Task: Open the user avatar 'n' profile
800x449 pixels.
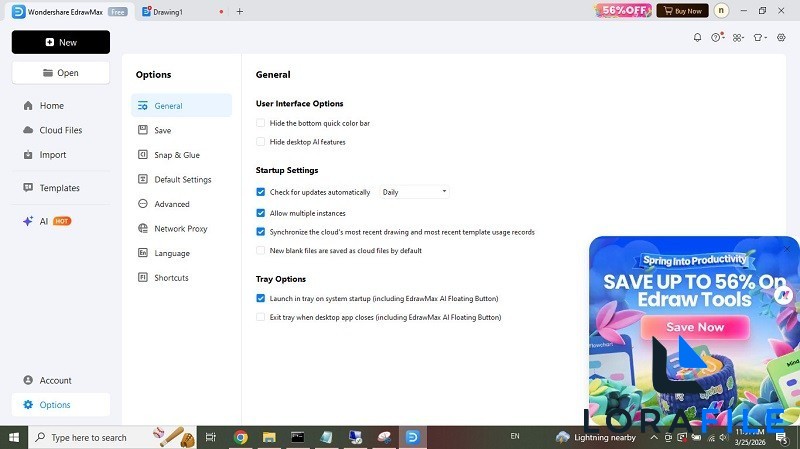Action: tap(721, 11)
